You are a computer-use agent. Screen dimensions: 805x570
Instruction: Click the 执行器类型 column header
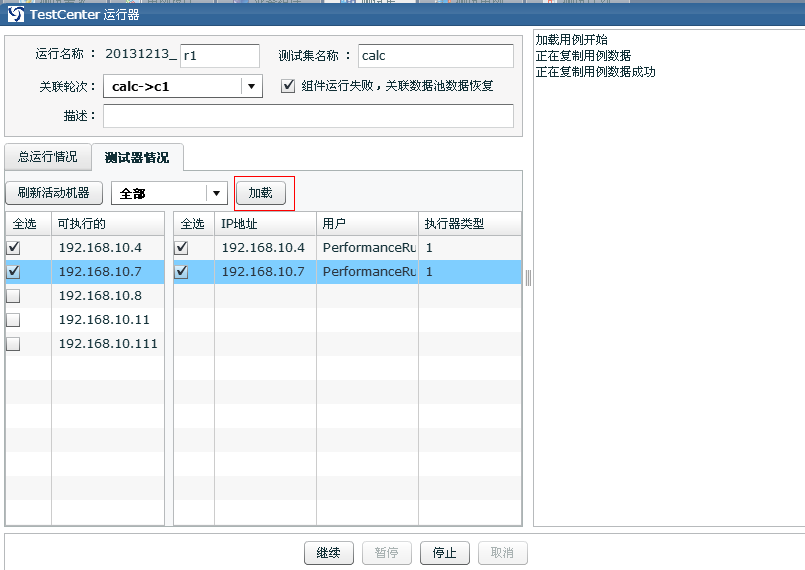coord(469,224)
